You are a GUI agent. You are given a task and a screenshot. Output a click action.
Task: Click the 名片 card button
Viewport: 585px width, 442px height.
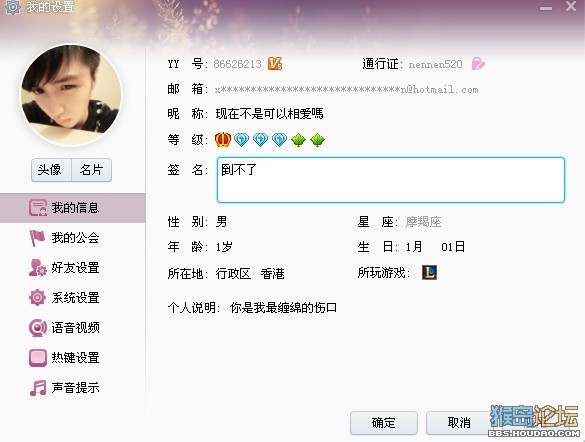91,170
